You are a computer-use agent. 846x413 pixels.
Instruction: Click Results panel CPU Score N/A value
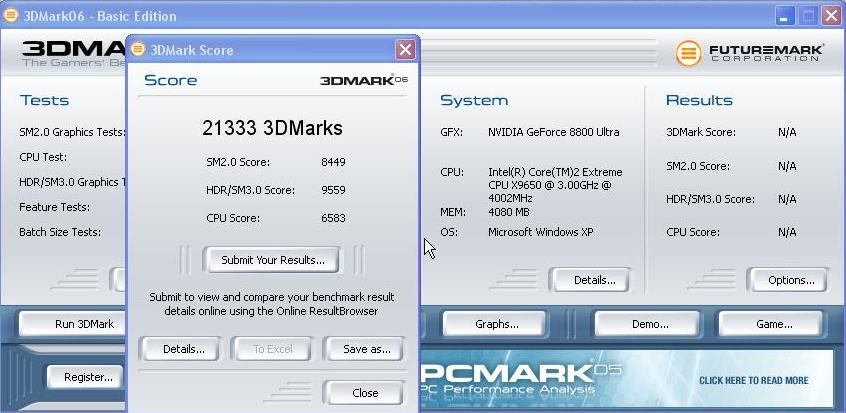[787, 232]
